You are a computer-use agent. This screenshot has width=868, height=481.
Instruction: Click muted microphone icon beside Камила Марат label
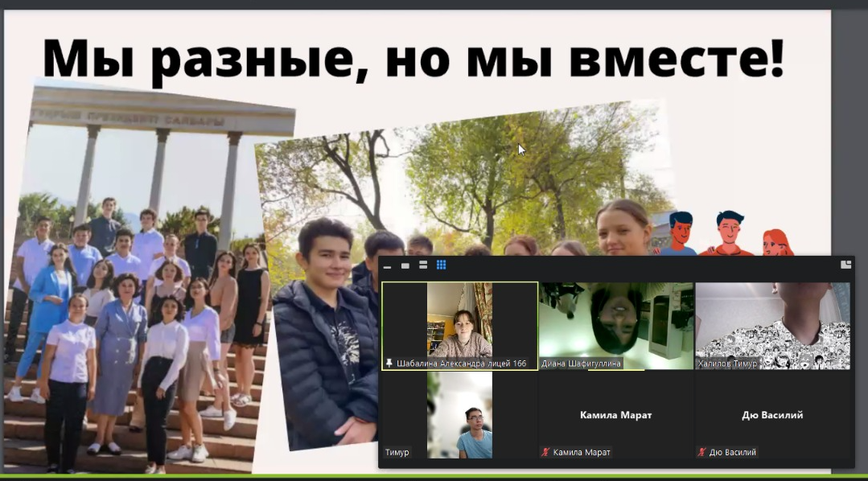(x=546, y=452)
